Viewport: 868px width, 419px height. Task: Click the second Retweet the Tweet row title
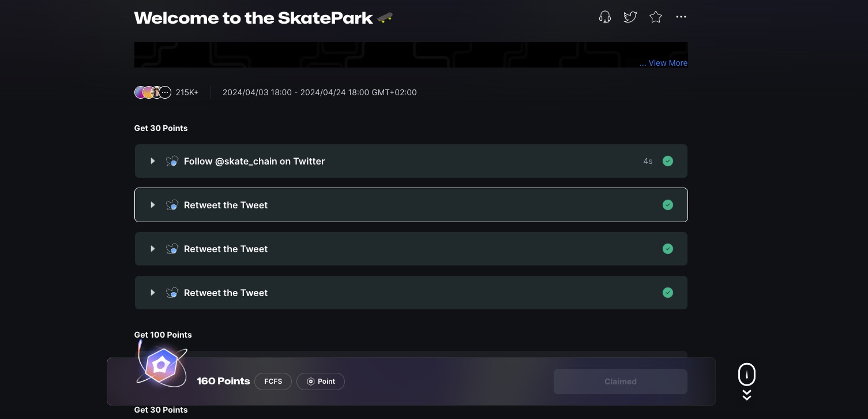(x=226, y=249)
